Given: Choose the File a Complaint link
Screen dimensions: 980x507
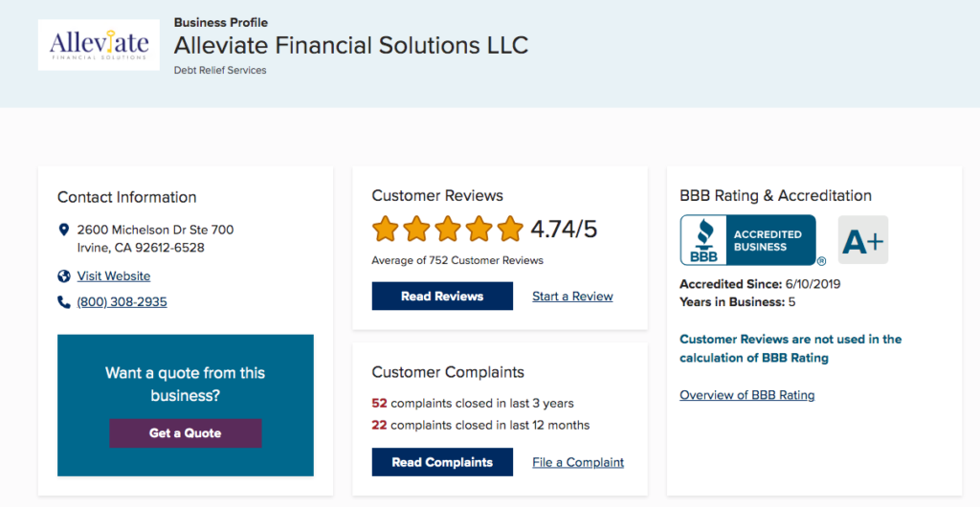Looking at the screenshot, I should coord(578,463).
